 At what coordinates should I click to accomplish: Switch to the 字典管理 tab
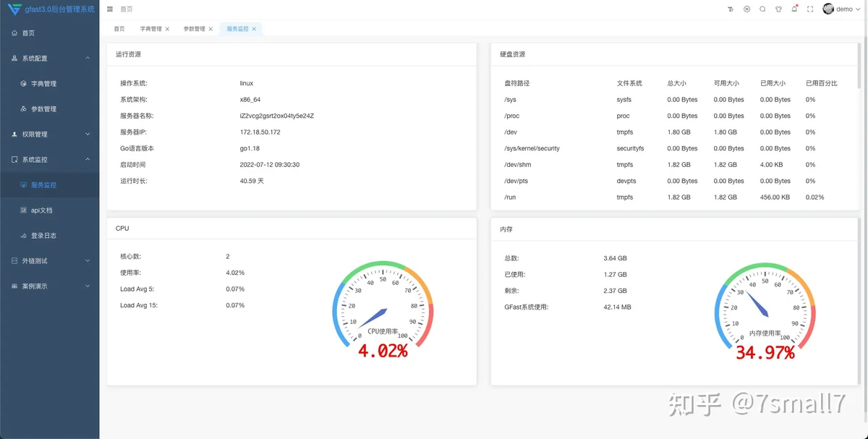pos(151,29)
